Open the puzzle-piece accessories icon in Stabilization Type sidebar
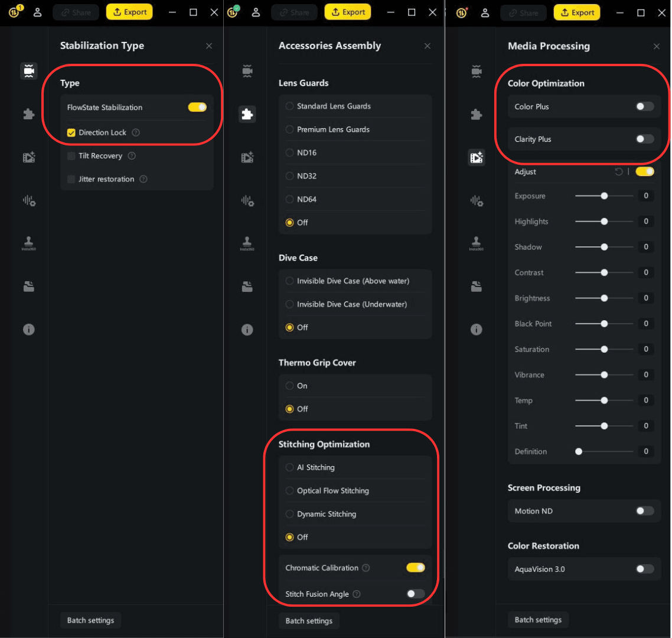The width and height of the screenshot is (672, 638). pos(28,114)
